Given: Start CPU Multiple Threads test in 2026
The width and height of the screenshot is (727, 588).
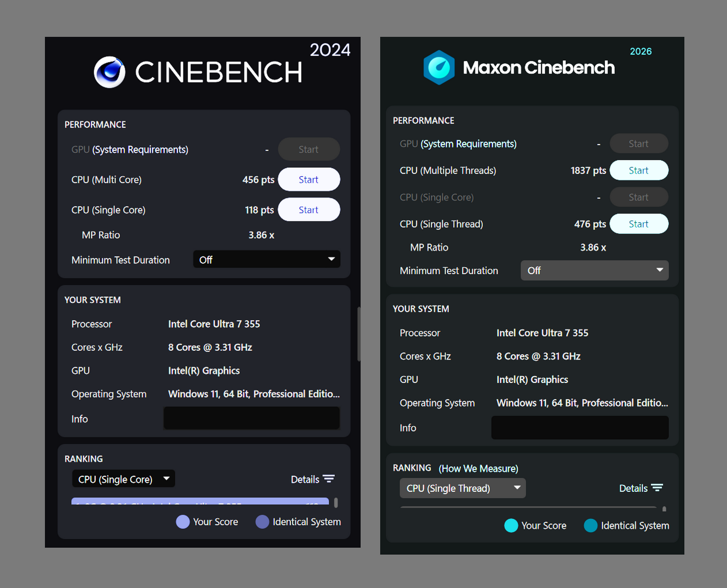Looking at the screenshot, I should point(638,170).
